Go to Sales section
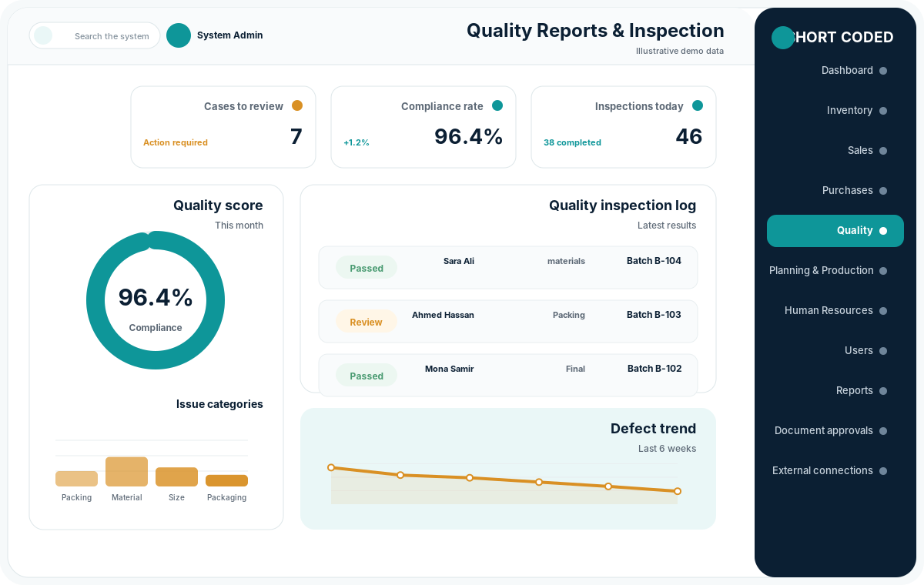Screen dimensions: 924x585 pyautogui.click(x=835, y=150)
